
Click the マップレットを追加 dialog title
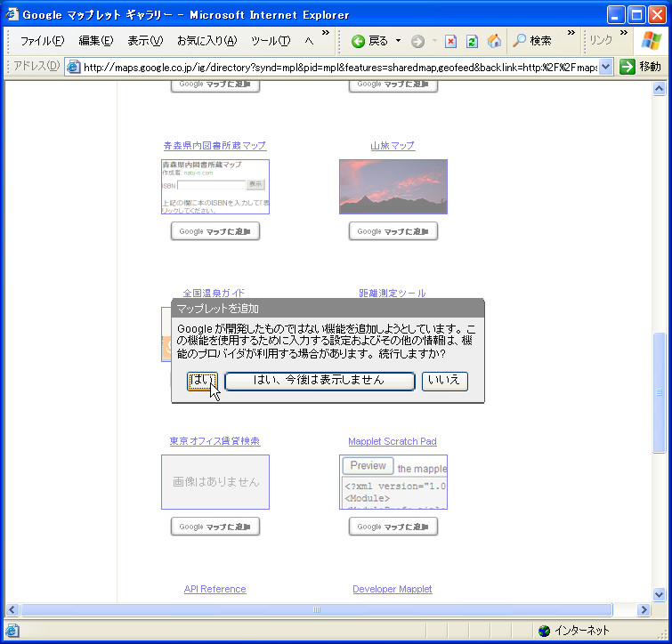click(x=218, y=309)
